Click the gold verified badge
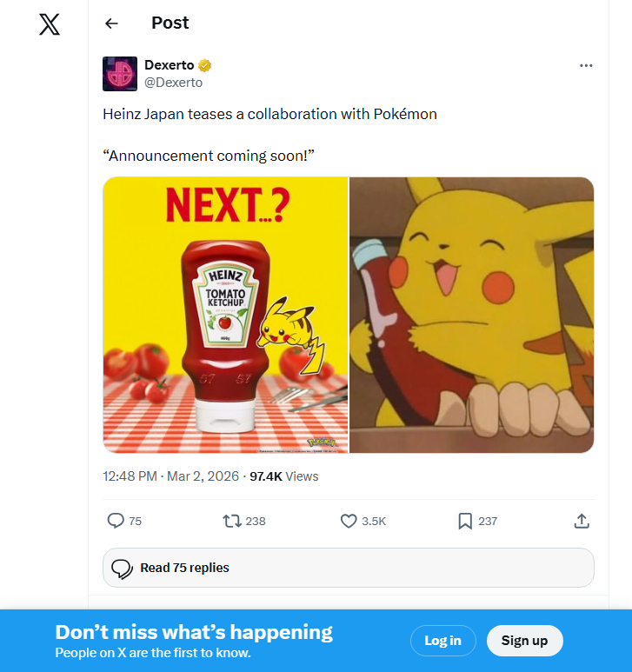Screen dimensions: 632x672 click(205, 66)
